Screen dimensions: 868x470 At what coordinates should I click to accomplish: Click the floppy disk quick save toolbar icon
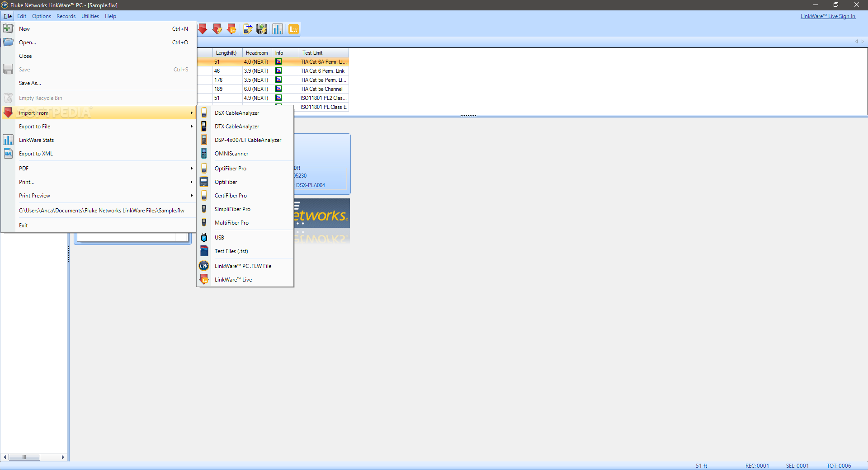262,29
